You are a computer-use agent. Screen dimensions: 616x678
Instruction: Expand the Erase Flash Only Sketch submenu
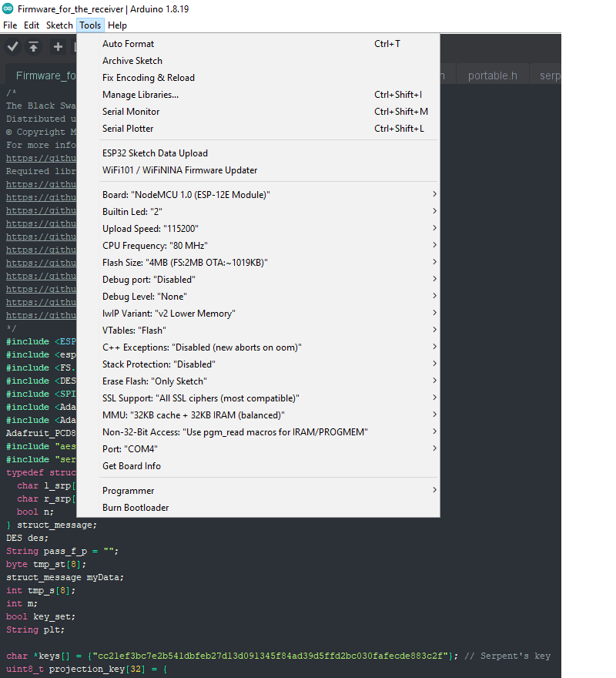click(x=258, y=381)
